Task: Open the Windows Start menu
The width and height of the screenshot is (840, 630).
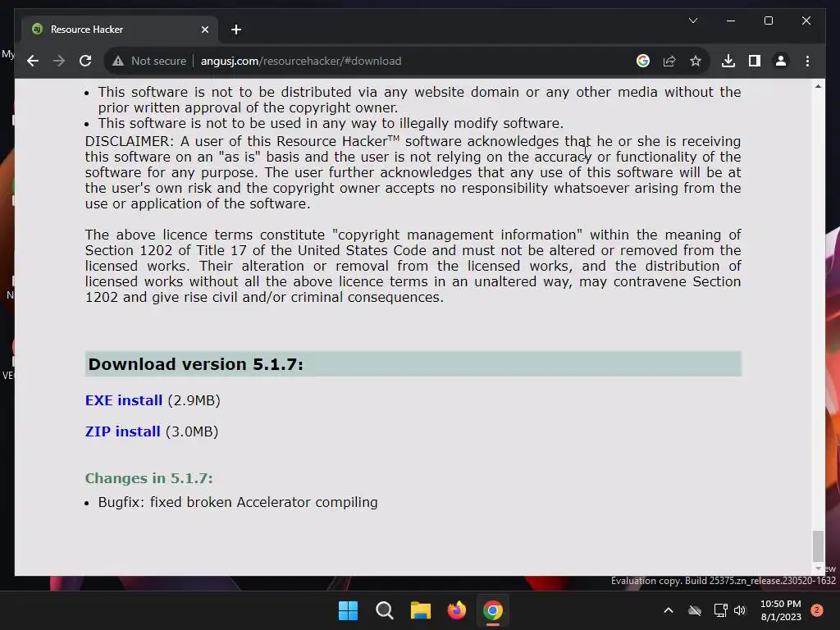Action: pos(348,610)
